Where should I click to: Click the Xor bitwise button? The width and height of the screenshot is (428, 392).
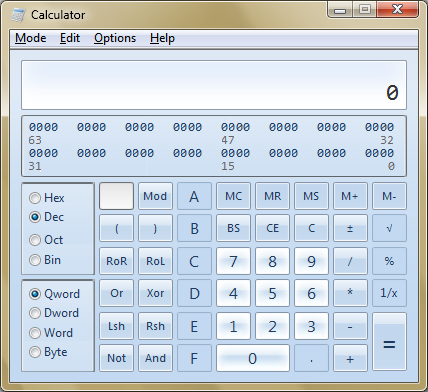tap(155, 293)
